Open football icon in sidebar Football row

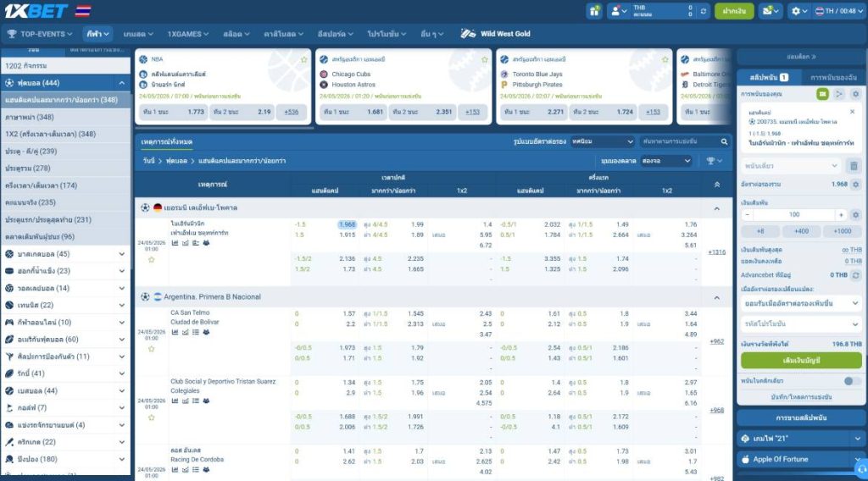click(x=9, y=83)
